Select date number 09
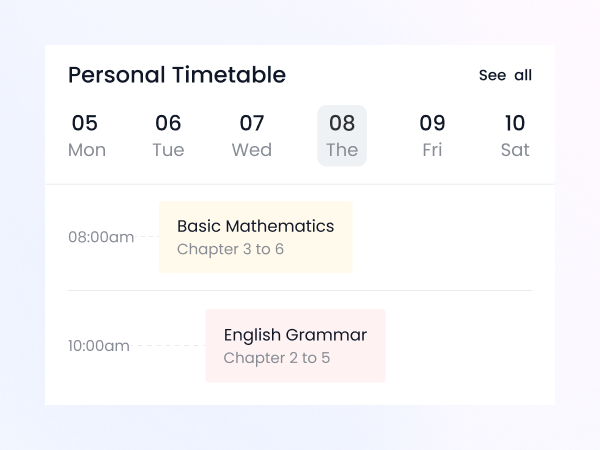Screen dimensions: 600x450 [432, 123]
